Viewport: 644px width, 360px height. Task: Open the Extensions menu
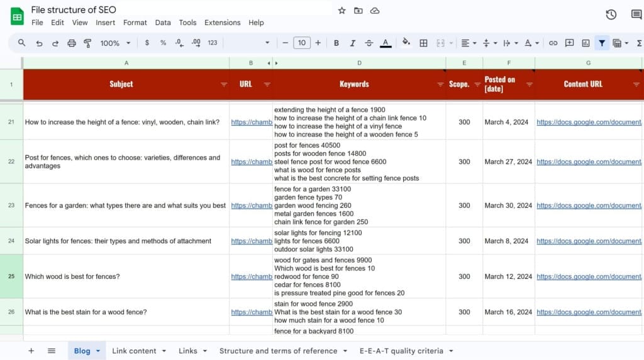pyautogui.click(x=222, y=23)
